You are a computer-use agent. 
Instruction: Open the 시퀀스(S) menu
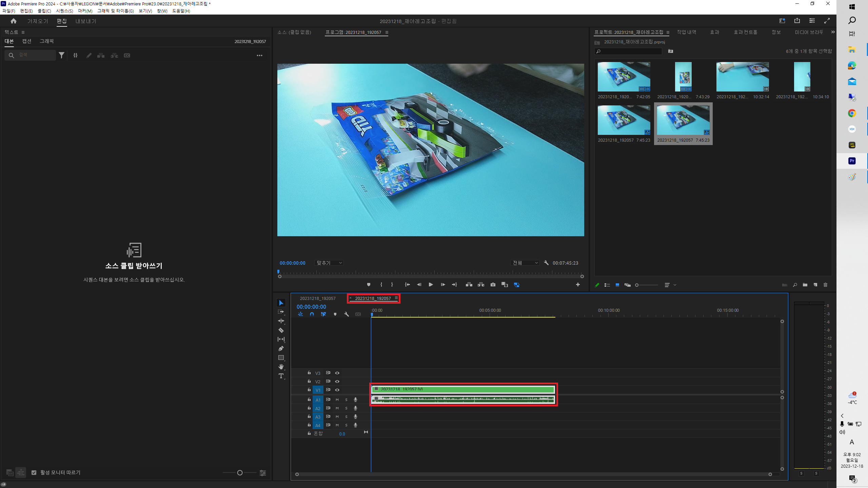tap(64, 11)
